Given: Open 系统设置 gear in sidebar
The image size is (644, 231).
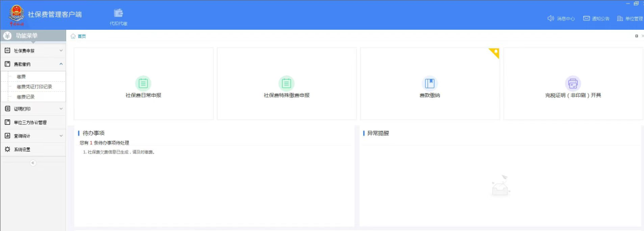Looking at the screenshot, I should click(x=7, y=149).
